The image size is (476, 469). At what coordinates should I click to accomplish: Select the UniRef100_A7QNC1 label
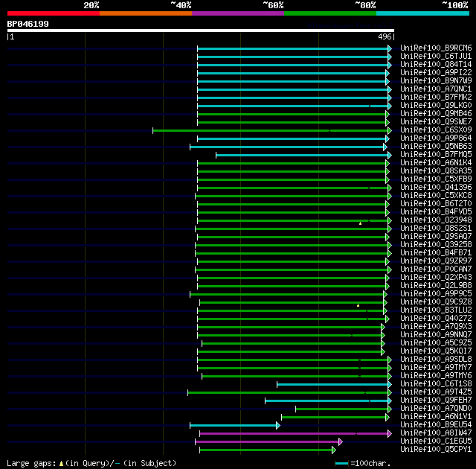[x=436, y=89]
